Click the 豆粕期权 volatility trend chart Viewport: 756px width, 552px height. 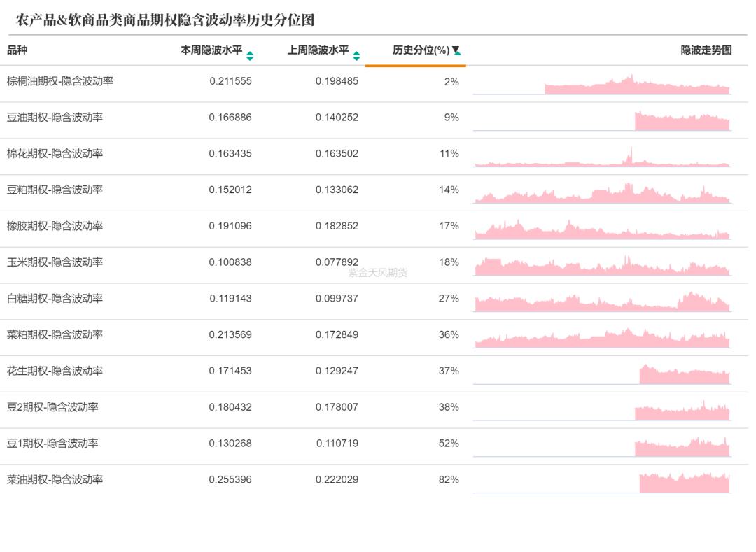[x=602, y=194]
